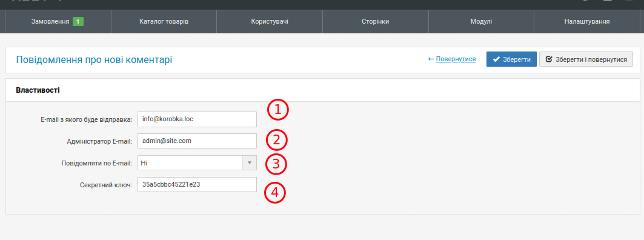
Task: Click the Адміністратор E-mail input field
Action: click(197, 141)
